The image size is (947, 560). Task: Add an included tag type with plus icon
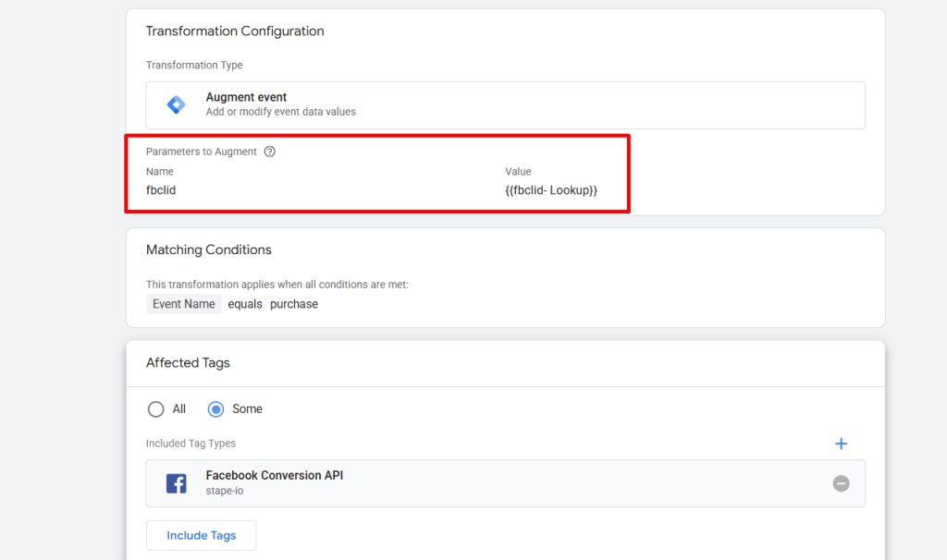(841, 444)
